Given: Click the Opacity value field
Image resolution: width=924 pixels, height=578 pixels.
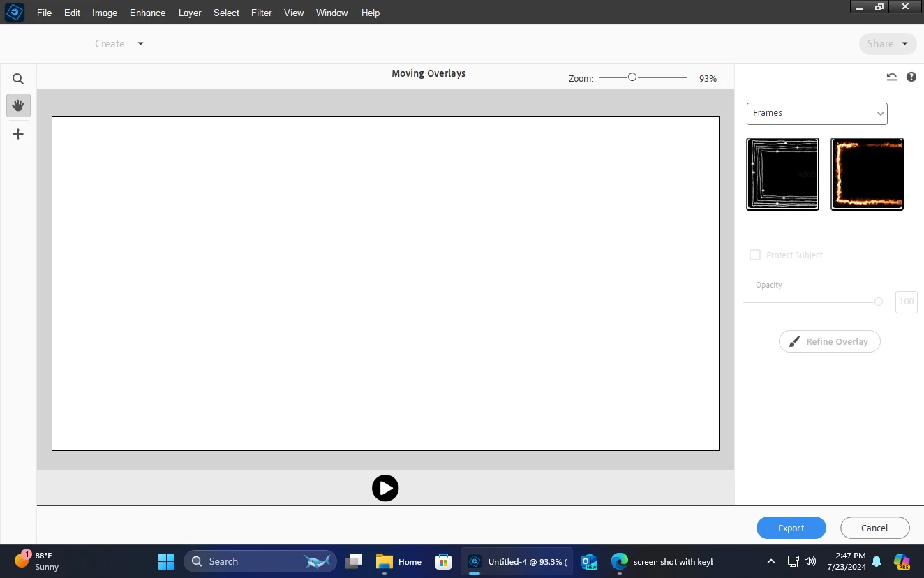Looking at the screenshot, I should coord(906,302).
